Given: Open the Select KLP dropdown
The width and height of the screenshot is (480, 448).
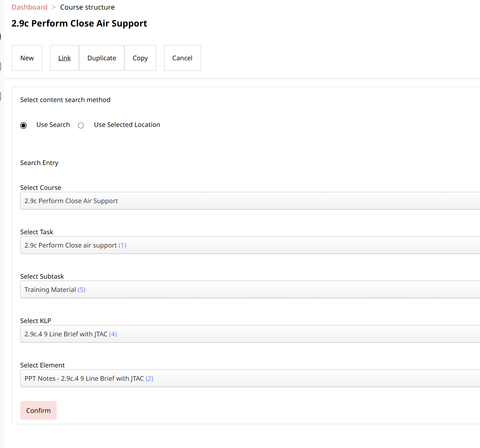Looking at the screenshot, I should [232, 334].
